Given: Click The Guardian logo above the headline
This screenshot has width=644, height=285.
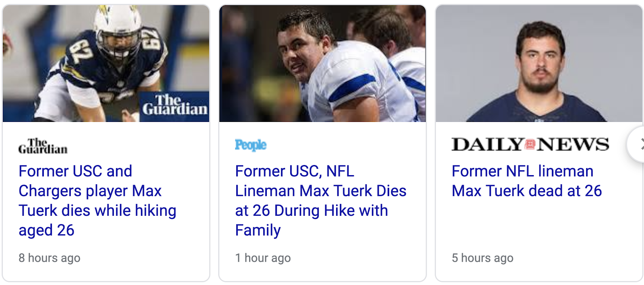Looking at the screenshot, I should tap(43, 146).
